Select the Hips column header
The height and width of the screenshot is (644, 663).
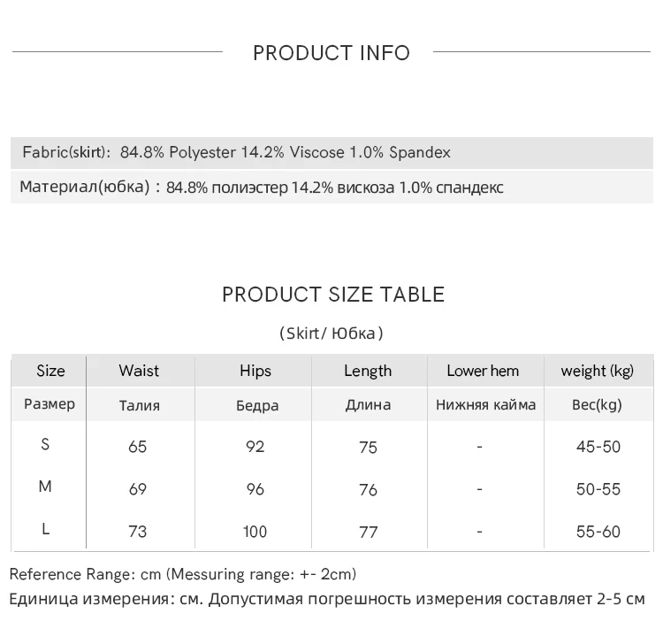click(x=255, y=371)
